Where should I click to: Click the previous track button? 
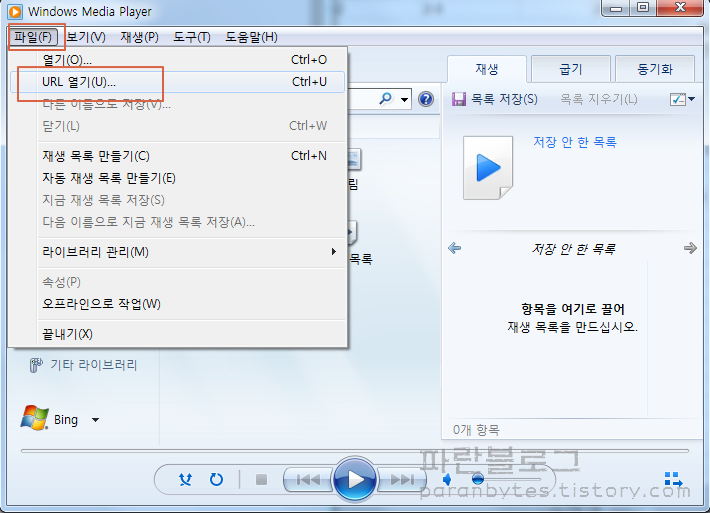[x=309, y=479]
